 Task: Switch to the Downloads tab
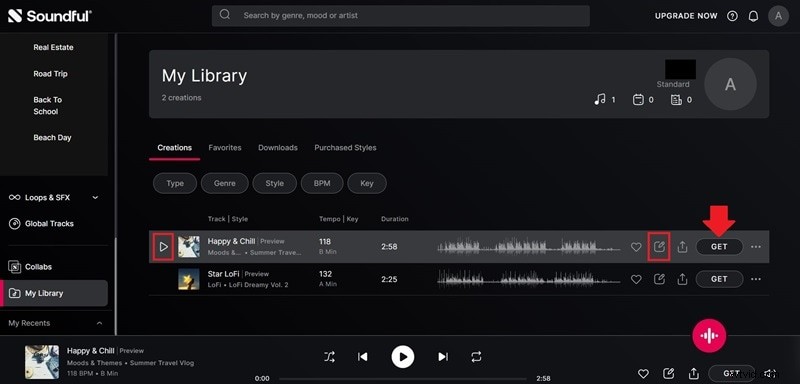[278, 148]
